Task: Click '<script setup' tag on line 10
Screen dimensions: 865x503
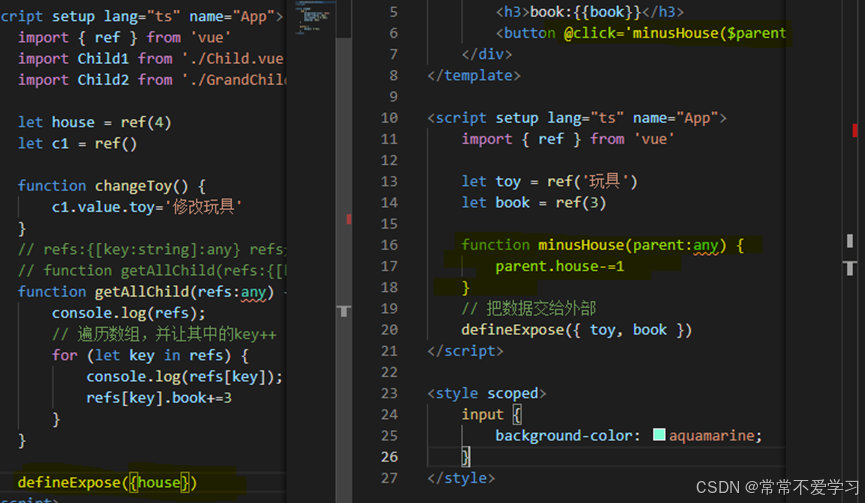Action: (x=483, y=118)
